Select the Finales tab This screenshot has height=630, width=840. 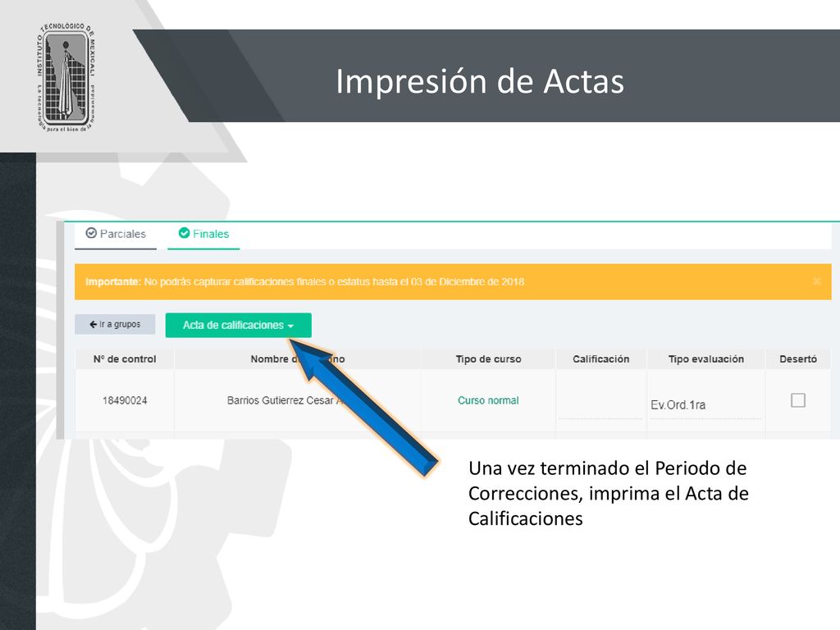(203, 234)
